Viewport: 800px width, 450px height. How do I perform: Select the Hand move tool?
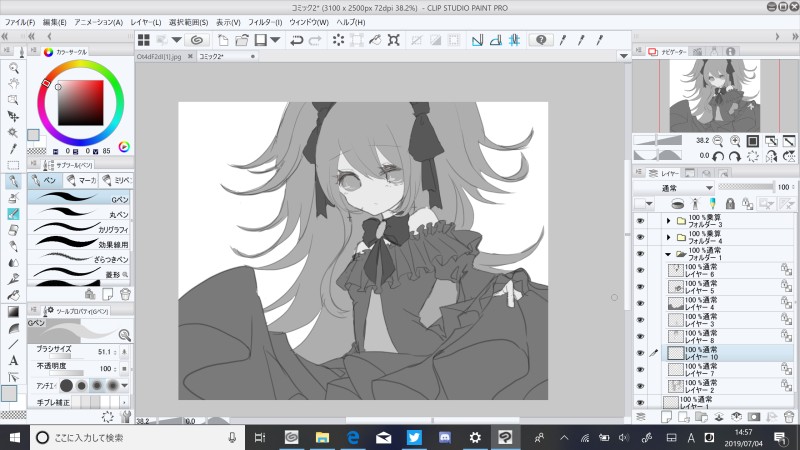click(x=14, y=84)
